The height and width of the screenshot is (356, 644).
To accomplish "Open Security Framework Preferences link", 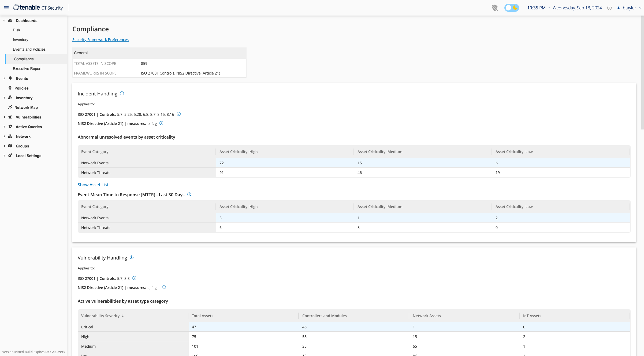I will tap(100, 40).
